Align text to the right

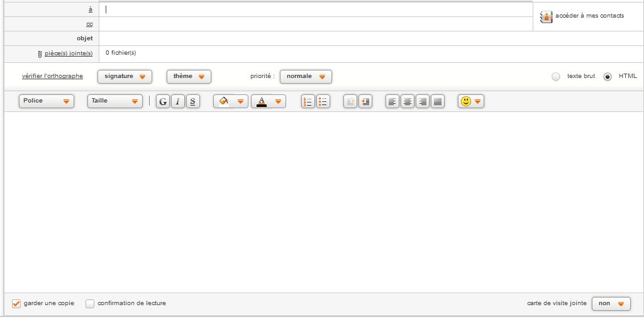tap(423, 101)
